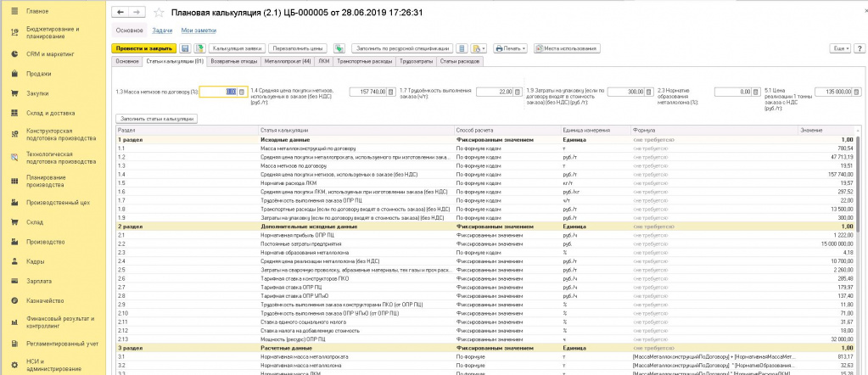Open calculator for 2.3 Норматив металлолома field

(x=755, y=92)
